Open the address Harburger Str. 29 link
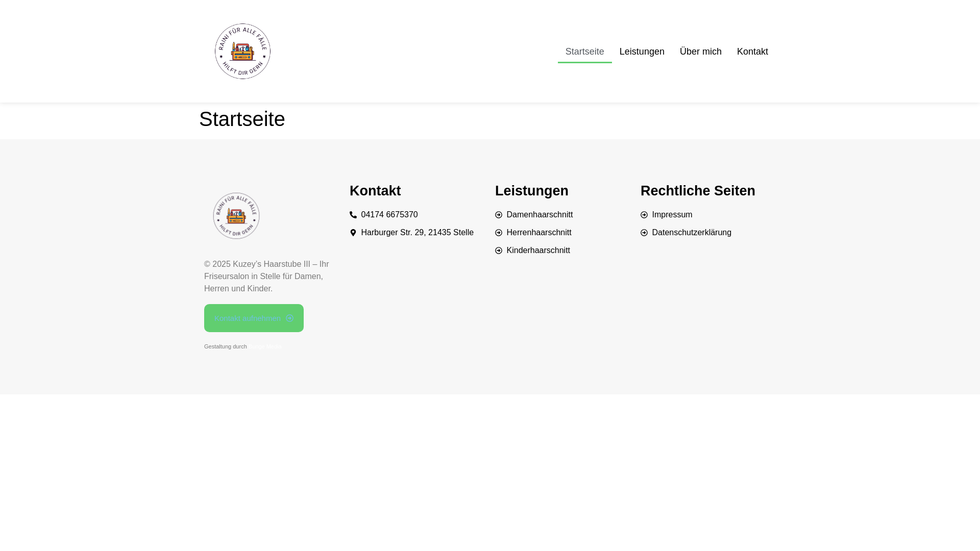The width and height of the screenshot is (980, 551). point(417,233)
